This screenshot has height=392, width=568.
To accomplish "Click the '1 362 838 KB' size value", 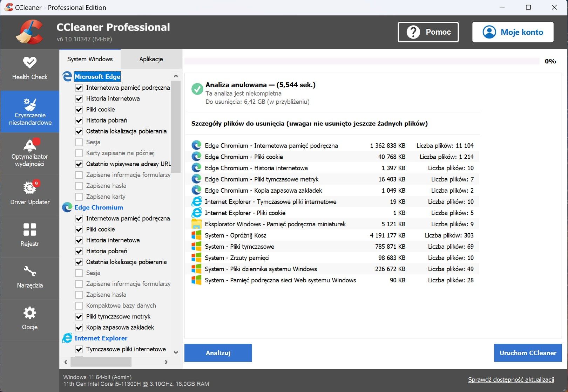I will point(387,145).
